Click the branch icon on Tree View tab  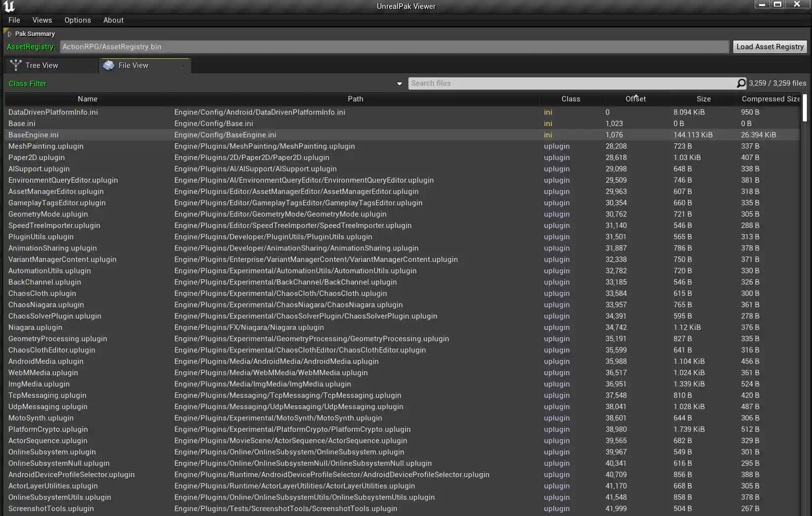[x=16, y=65]
